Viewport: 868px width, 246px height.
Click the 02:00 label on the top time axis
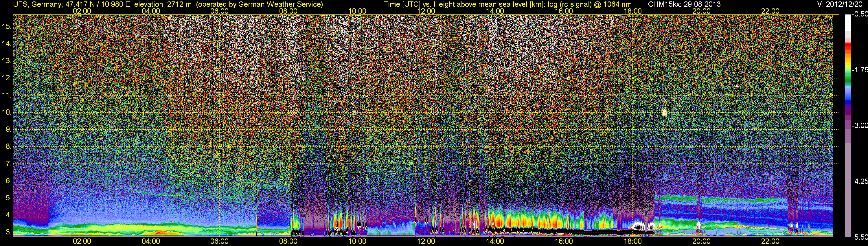click(82, 11)
